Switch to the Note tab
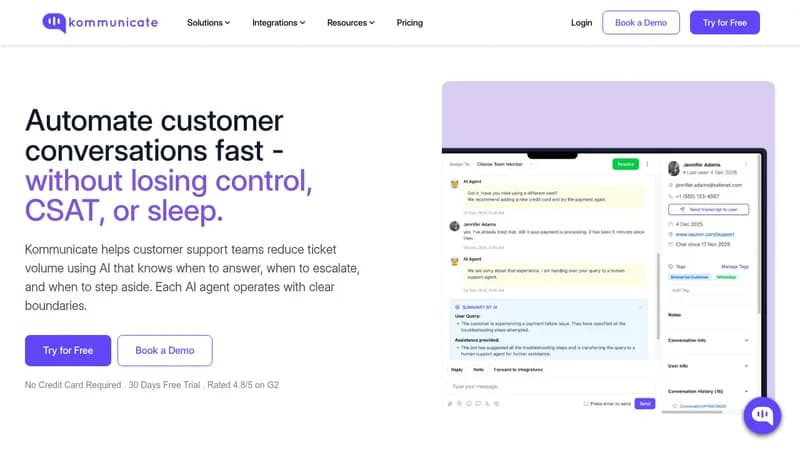Viewport: 800px width, 450px height. (x=478, y=369)
